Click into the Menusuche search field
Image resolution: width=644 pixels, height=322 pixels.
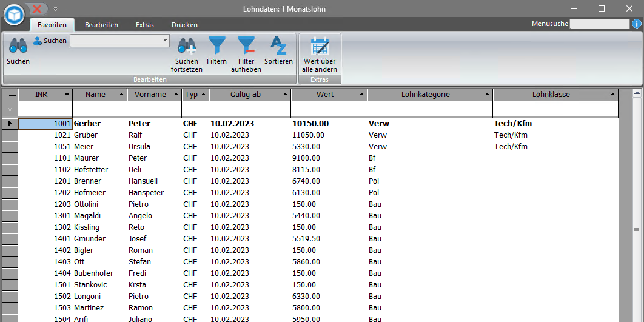(x=599, y=24)
